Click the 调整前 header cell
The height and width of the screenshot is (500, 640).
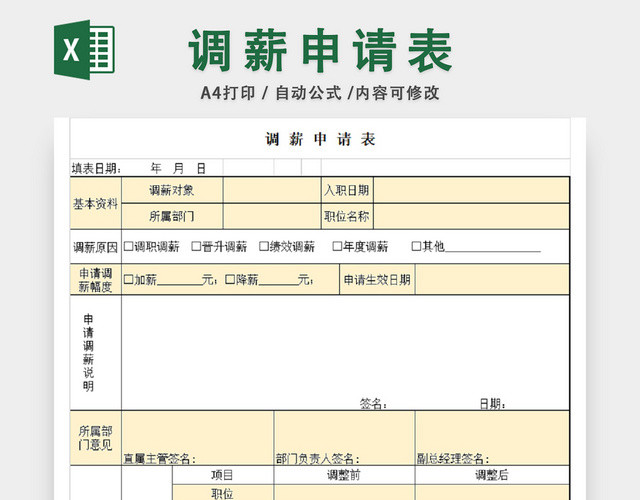tap(344, 475)
